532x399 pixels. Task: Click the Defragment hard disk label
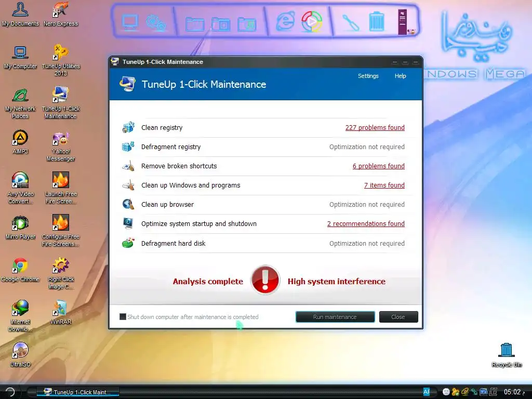pyautogui.click(x=174, y=243)
